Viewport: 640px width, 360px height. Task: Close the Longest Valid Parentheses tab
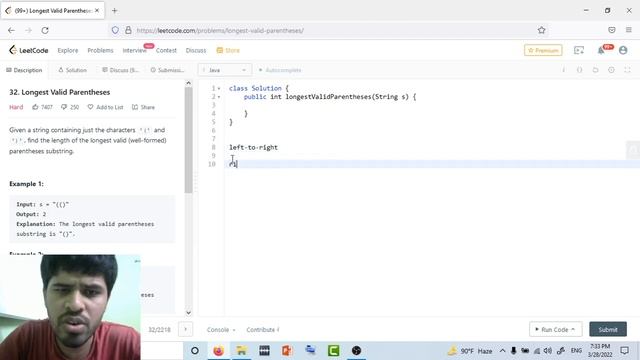[97, 11]
